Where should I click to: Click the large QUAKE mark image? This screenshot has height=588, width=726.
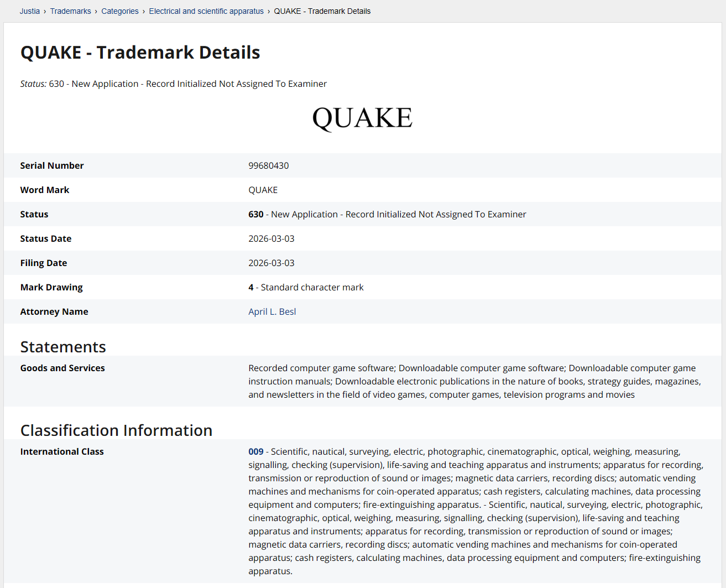(362, 118)
